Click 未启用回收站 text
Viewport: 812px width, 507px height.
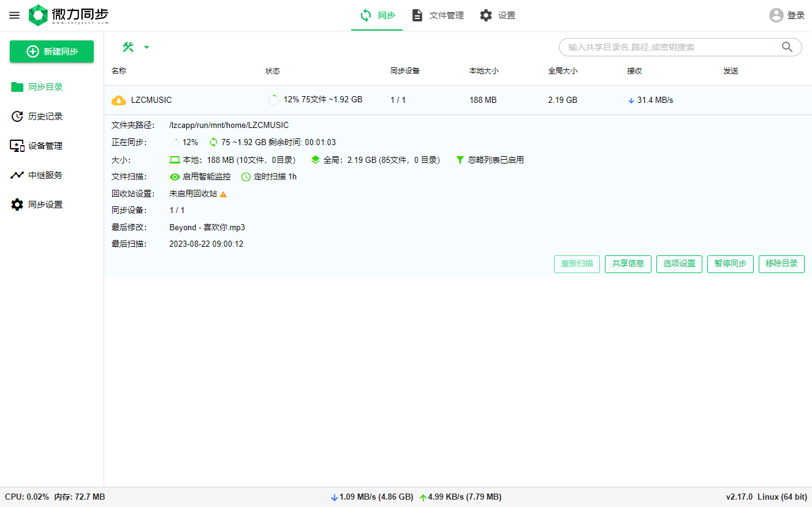coord(193,193)
